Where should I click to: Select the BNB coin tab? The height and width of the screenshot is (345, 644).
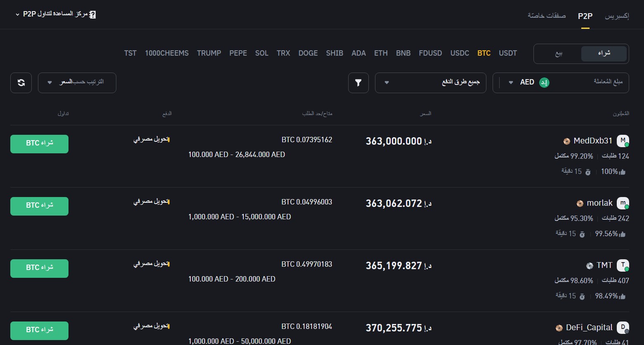[403, 53]
